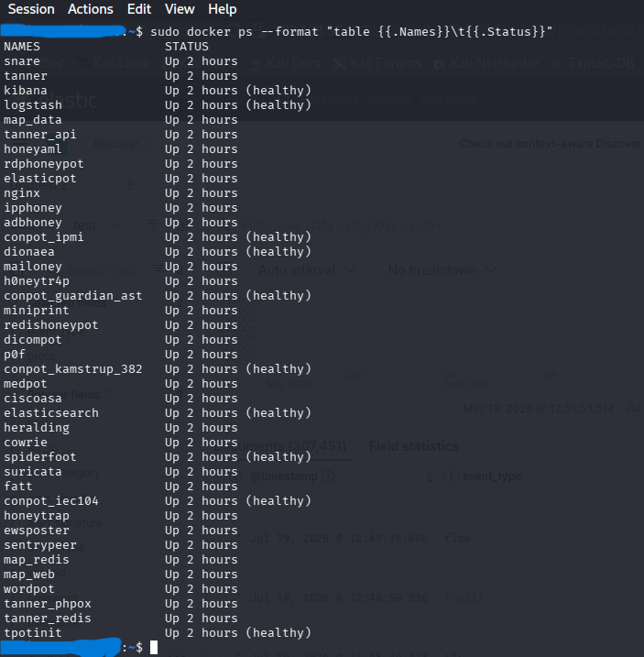This screenshot has height=657, width=644.
Task: Click the '(healthy)' status in the elasticsearch row
Action: tap(278, 413)
